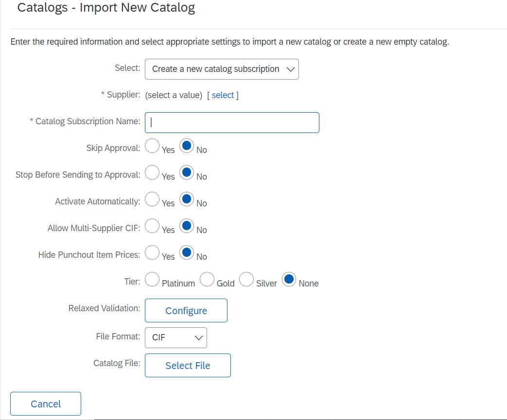Viewport: 507px width, 420px height.
Task: Choose Yes for Stop Before Sending to Approval
Action: click(152, 172)
